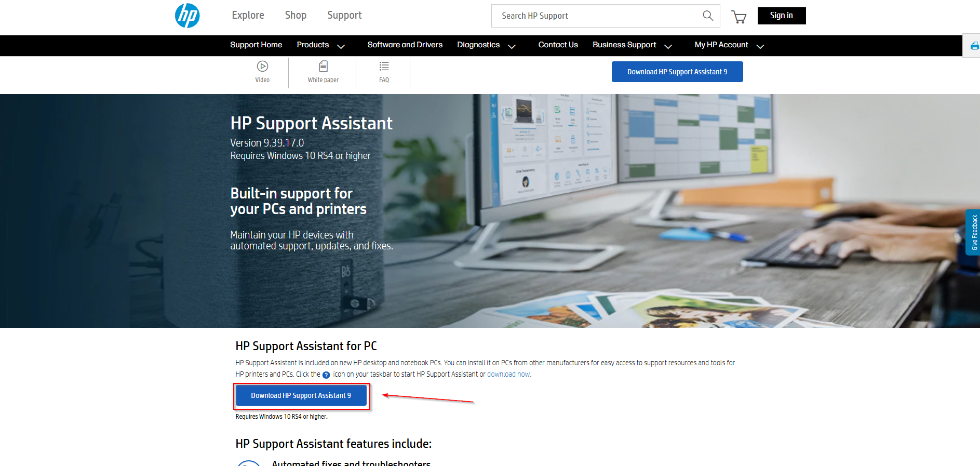Open the Support menu
980x466 pixels.
(x=344, y=16)
